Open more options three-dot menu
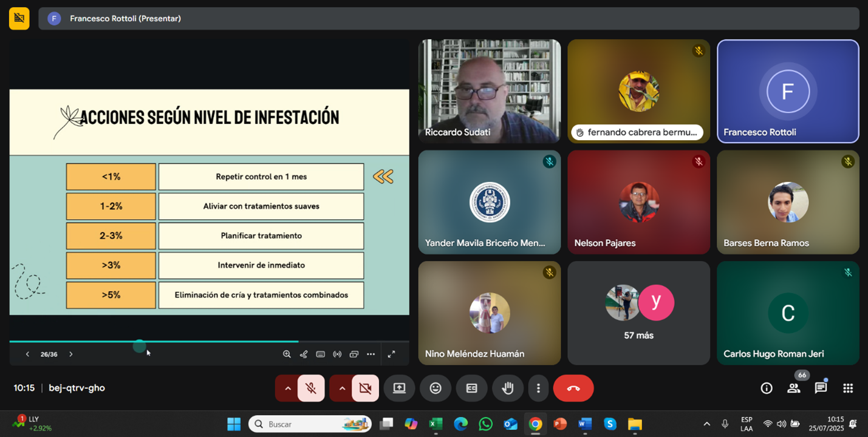This screenshot has width=868, height=437. pos(538,388)
